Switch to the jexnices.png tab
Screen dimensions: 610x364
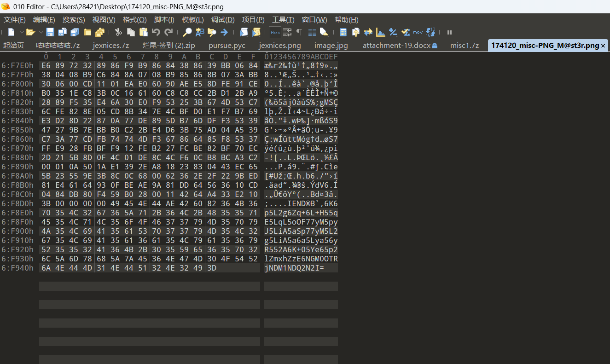pyautogui.click(x=280, y=46)
